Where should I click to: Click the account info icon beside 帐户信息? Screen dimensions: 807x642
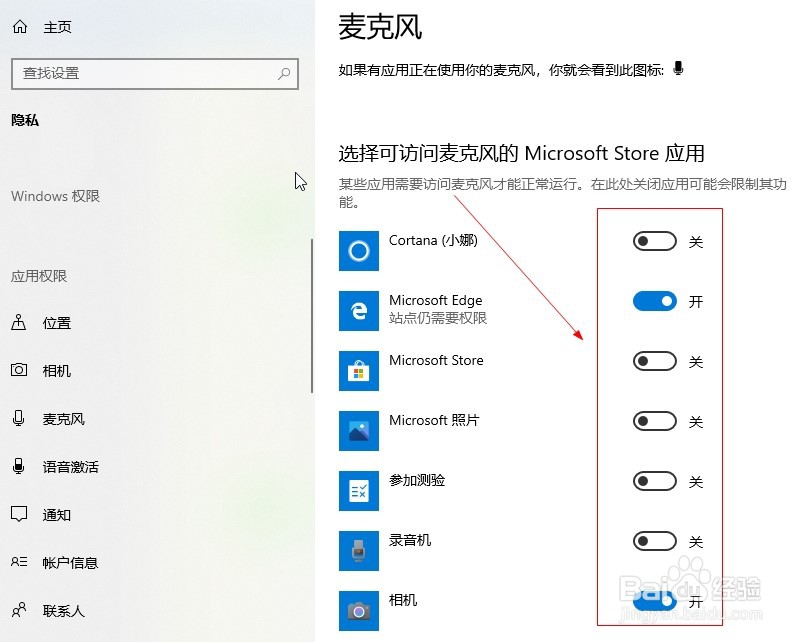pyautogui.click(x=19, y=562)
